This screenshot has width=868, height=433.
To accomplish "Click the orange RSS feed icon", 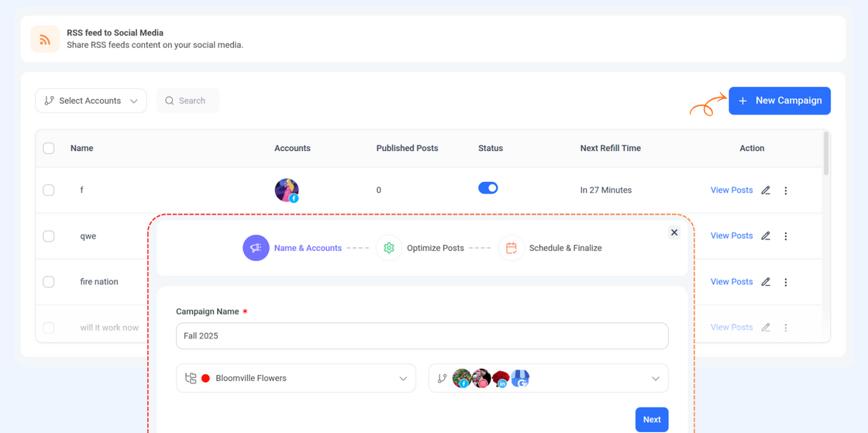I will pyautogui.click(x=45, y=40).
